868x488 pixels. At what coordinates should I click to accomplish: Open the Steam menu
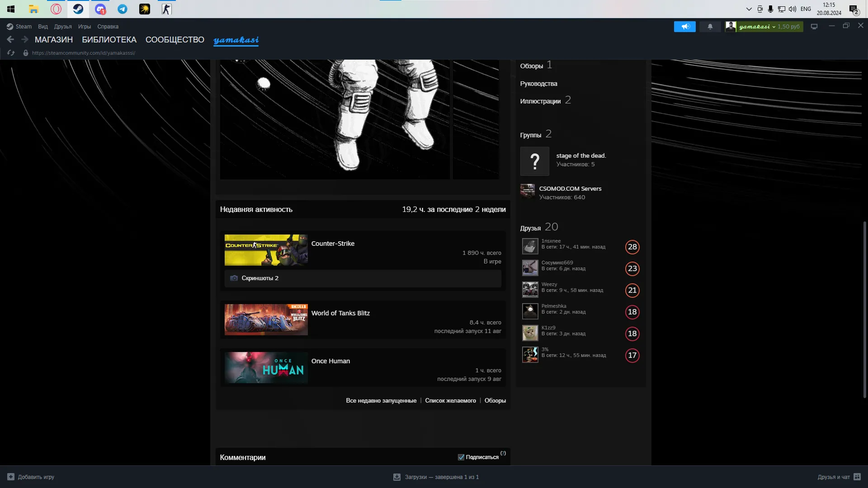click(19, 27)
